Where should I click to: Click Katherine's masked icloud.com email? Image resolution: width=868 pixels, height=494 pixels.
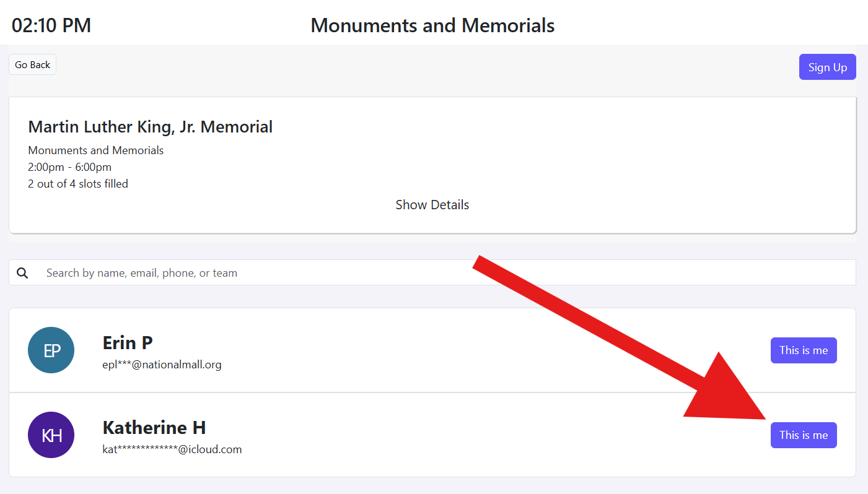click(x=172, y=449)
